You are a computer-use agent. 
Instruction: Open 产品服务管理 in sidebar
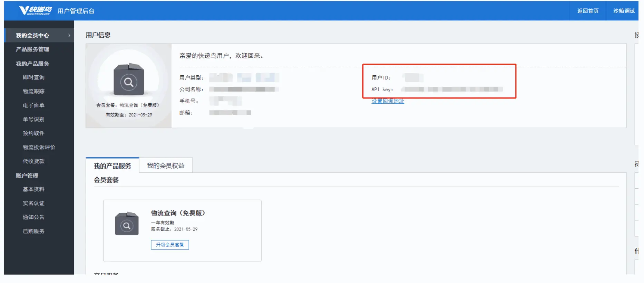32,49
